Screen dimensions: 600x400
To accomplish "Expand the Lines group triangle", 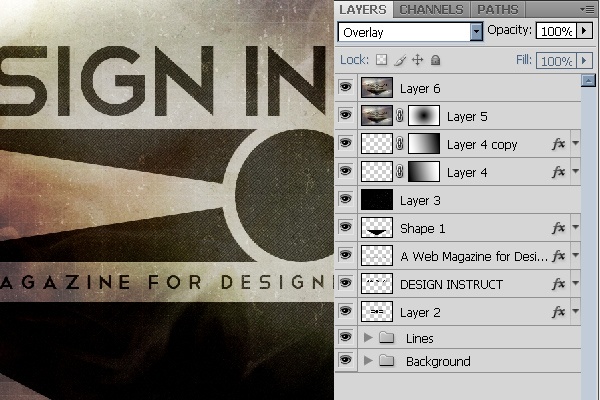I will [368, 337].
